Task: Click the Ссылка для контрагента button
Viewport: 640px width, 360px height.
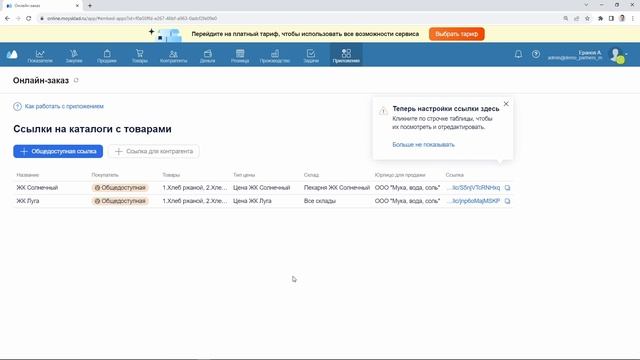Action: 154,151
